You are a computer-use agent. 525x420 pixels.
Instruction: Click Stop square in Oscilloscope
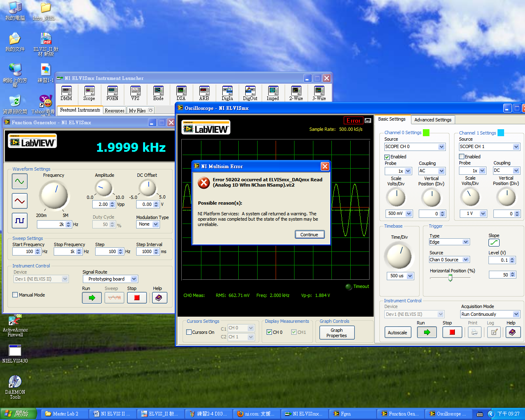[452, 332]
